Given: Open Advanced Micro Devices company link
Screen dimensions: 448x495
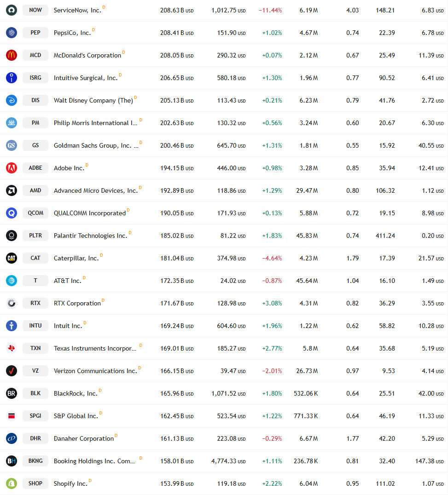Looking at the screenshot, I should coord(96,190).
